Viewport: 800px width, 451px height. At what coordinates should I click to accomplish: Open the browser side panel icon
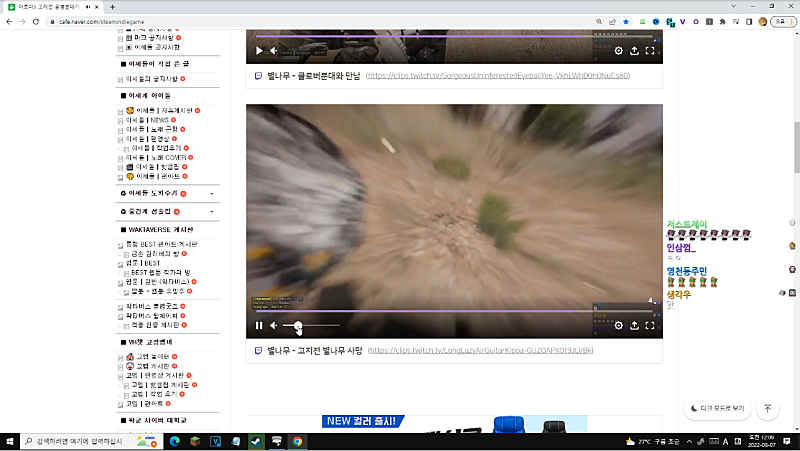[x=749, y=21]
